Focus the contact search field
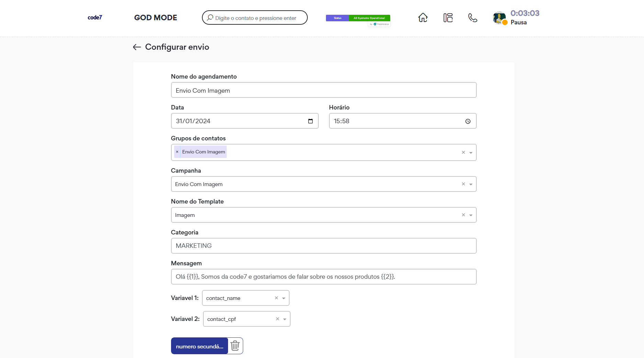This screenshot has width=644, height=358. 255,18
